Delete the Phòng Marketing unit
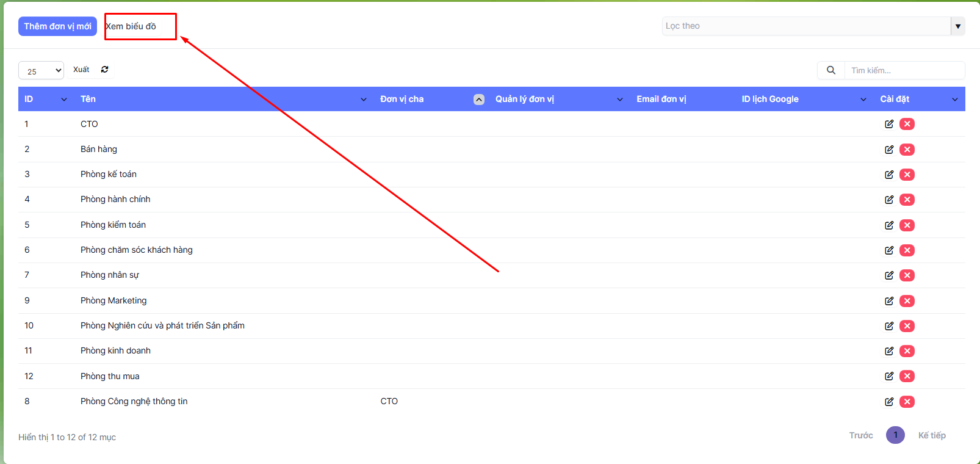Image resolution: width=980 pixels, height=464 pixels. coord(907,301)
